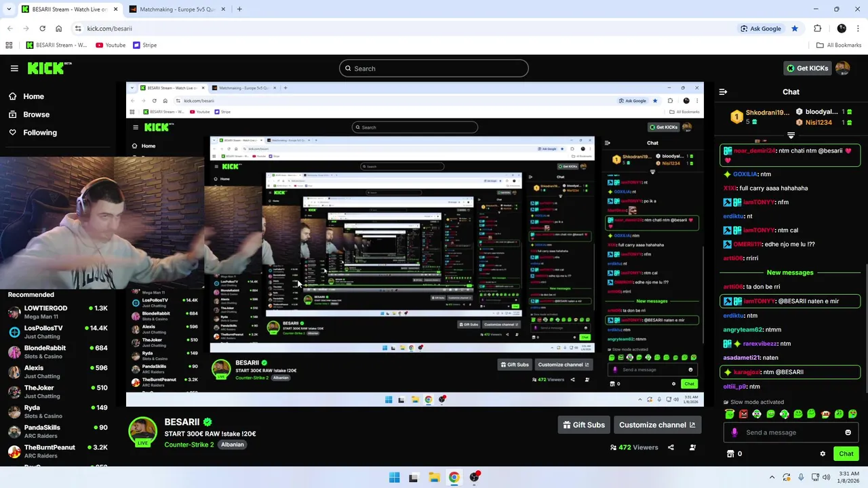Select the red angry quick emote
This screenshot has width=868, height=488.
click(743, 413)
